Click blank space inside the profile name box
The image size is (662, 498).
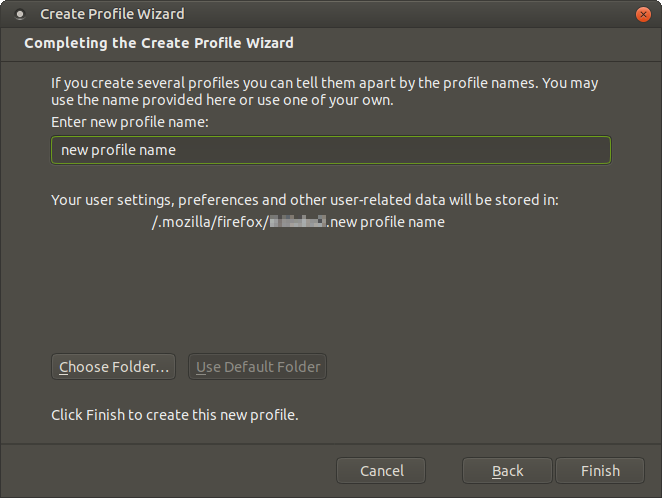[393, 150]
